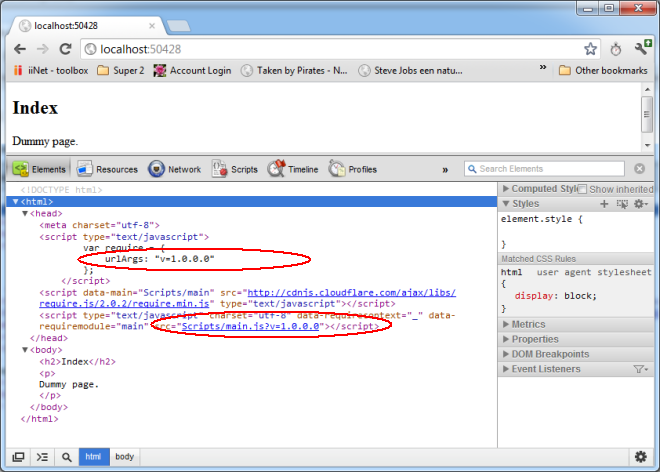660x472 pixels.
Task: Show the console with the console icon
Action: pos(42,457)
